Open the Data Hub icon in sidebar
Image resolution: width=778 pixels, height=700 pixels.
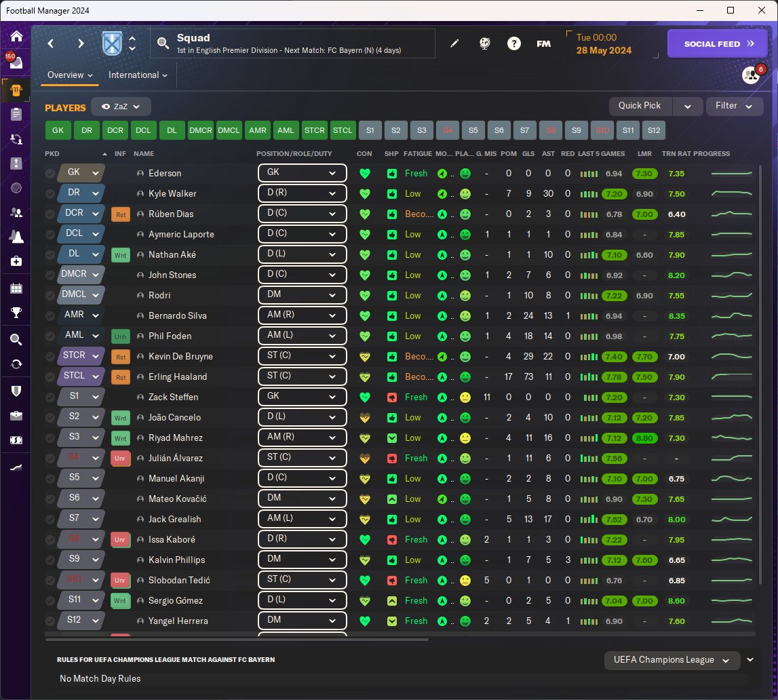(16, 188)
